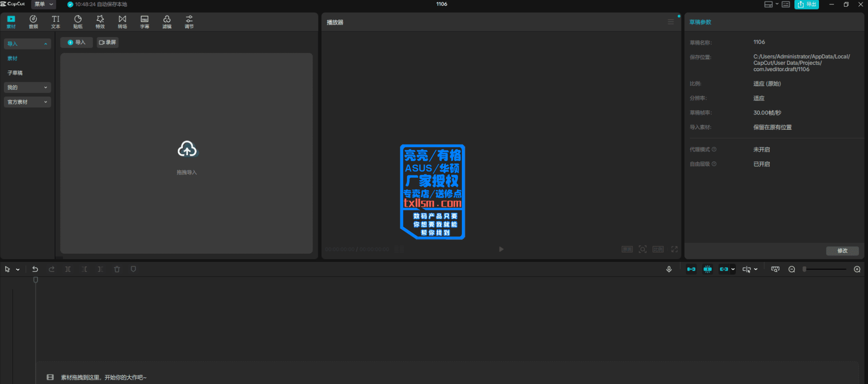Click the 30.00帧/秒 frame rate value
The image size is (868, 384).
coord(767,113)
